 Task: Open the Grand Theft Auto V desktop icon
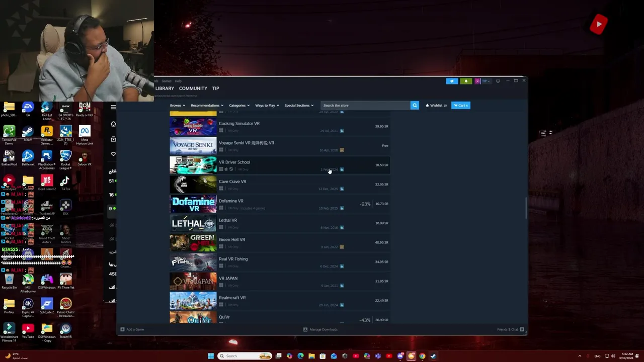[x=47, y=234]
